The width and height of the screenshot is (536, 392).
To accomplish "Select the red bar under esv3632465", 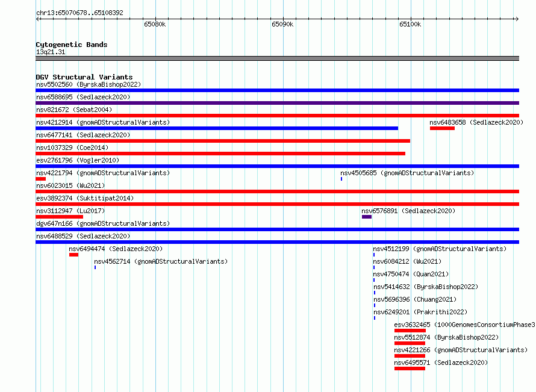I will tap(410, 331).
